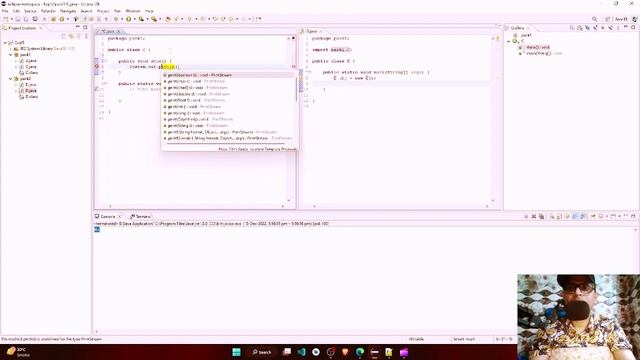This screenshot has width=640, height=360.
Task: Switch to the Console tab
Action: (108, 216)
